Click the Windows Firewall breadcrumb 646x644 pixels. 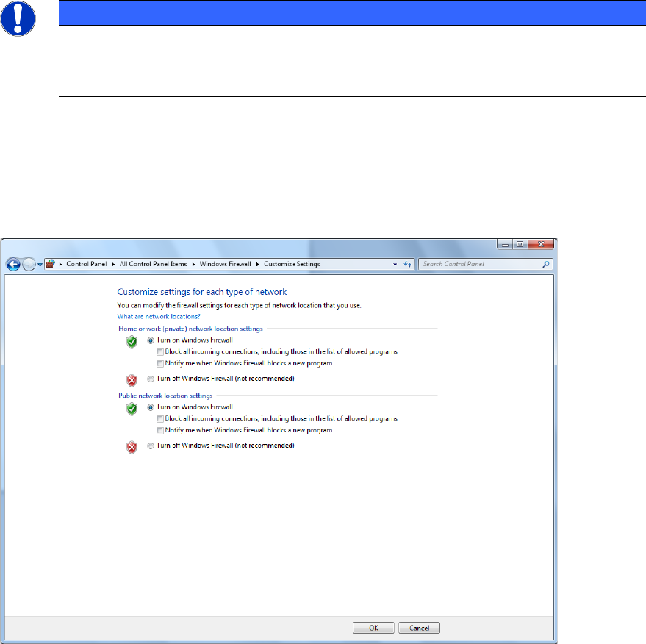pyautogui.click(x=226, y=264)
